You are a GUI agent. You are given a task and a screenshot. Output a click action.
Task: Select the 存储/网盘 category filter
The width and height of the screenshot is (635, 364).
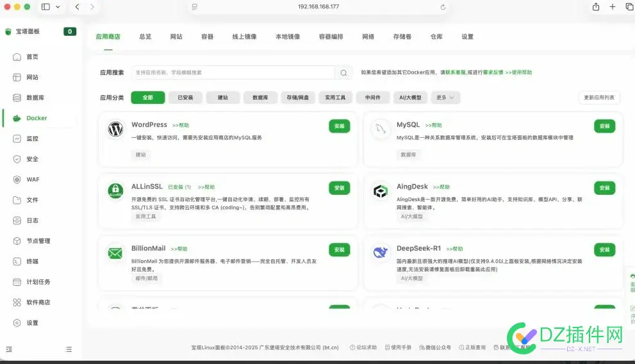(298, 97)
